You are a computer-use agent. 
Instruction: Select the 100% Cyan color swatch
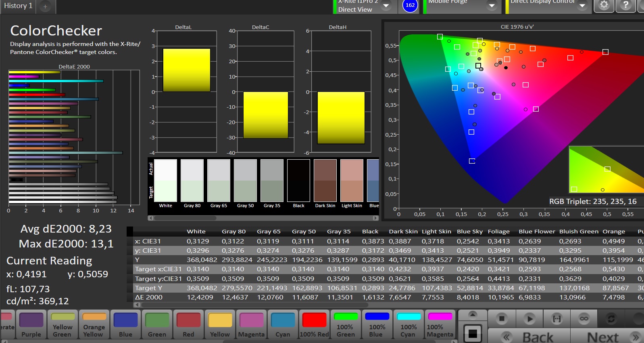[408, 325]
